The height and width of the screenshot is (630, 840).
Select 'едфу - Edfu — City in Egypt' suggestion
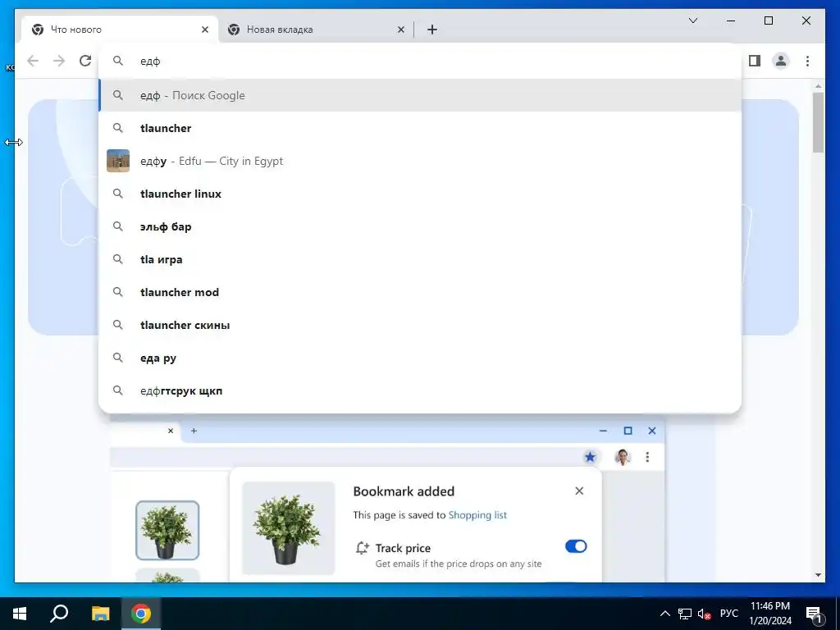[x=420, y=161]
